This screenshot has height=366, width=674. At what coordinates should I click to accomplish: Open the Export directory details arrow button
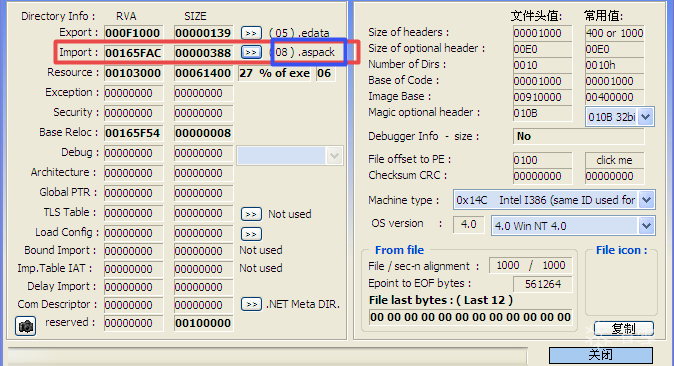251,33
